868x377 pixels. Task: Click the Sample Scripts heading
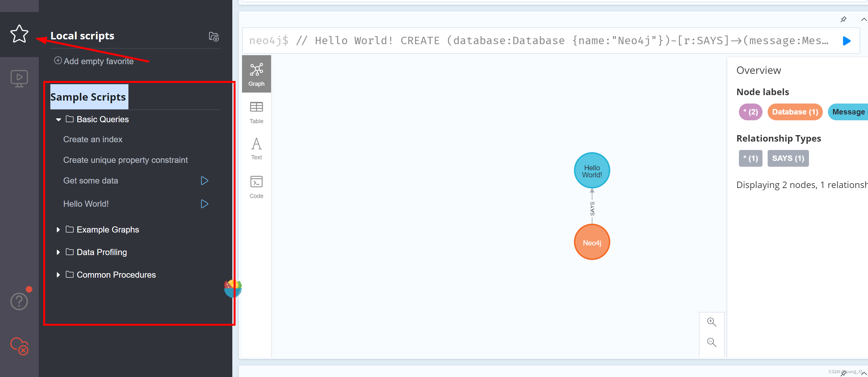tap(88, 97)
